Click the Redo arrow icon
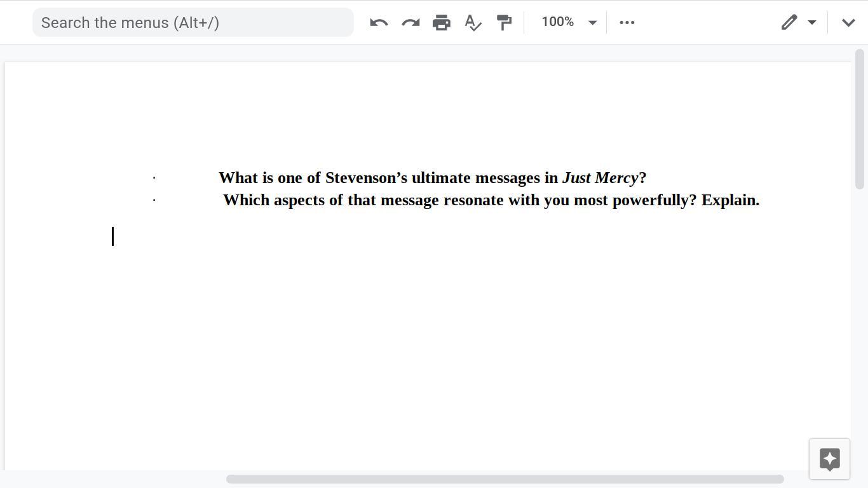Screen dimensions: 868x488 click(x=410, y=23)
